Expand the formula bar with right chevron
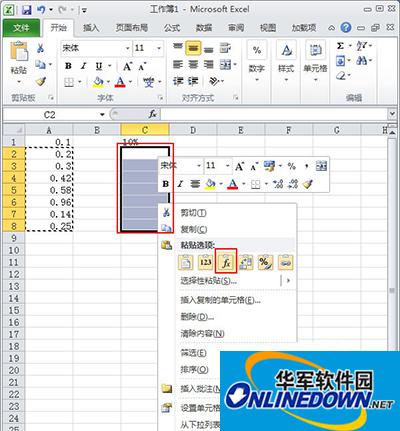 pyautogui.click(x=392, y=114)
